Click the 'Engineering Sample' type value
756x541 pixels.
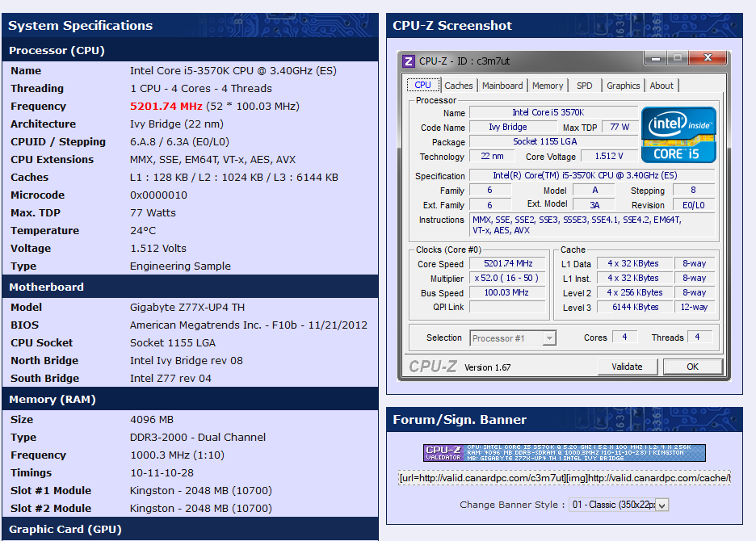tap(180, 266)
